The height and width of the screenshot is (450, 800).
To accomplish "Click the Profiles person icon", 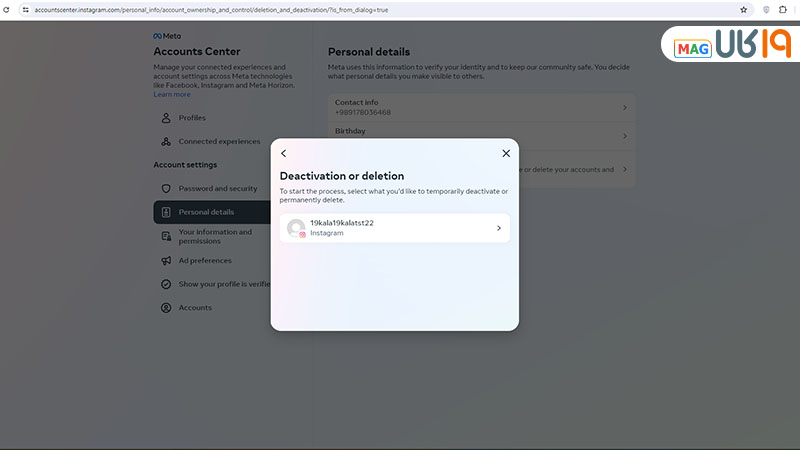I will point(166,118).
